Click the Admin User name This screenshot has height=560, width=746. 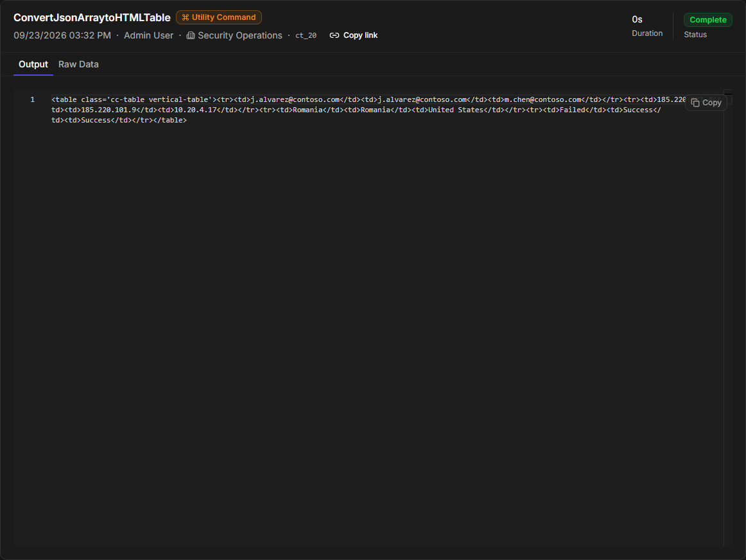click(x=148, y=36)
